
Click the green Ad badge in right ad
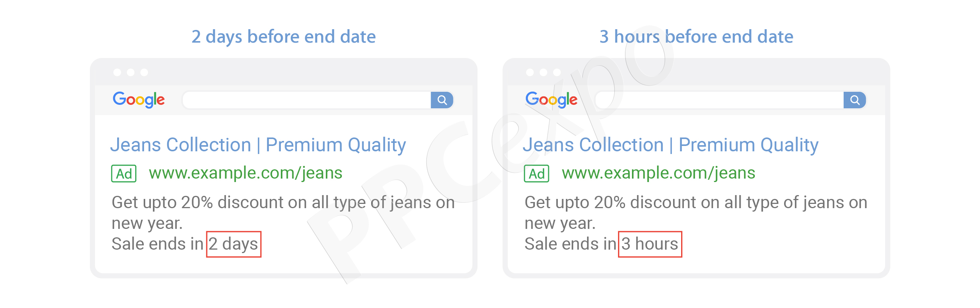tap(537, 174)
